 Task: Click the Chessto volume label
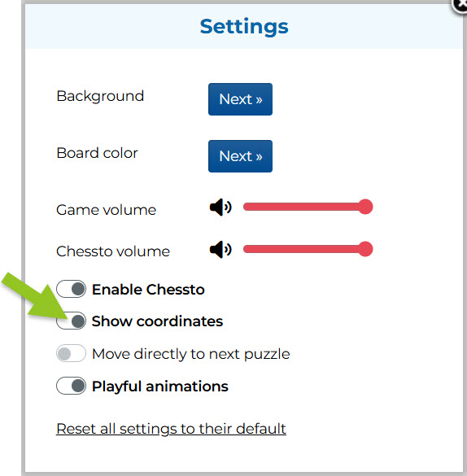pos(113,251)
